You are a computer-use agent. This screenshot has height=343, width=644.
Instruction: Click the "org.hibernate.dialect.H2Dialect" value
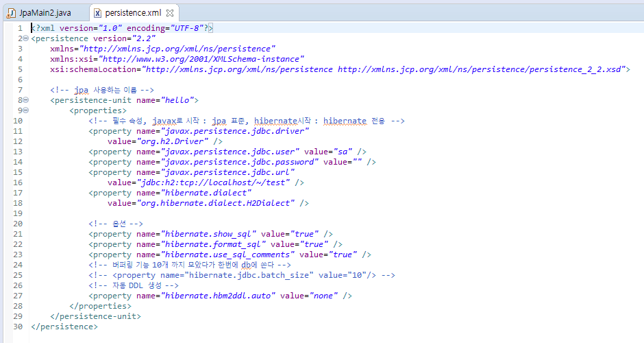pyautogui.click(x=216, y=203)
